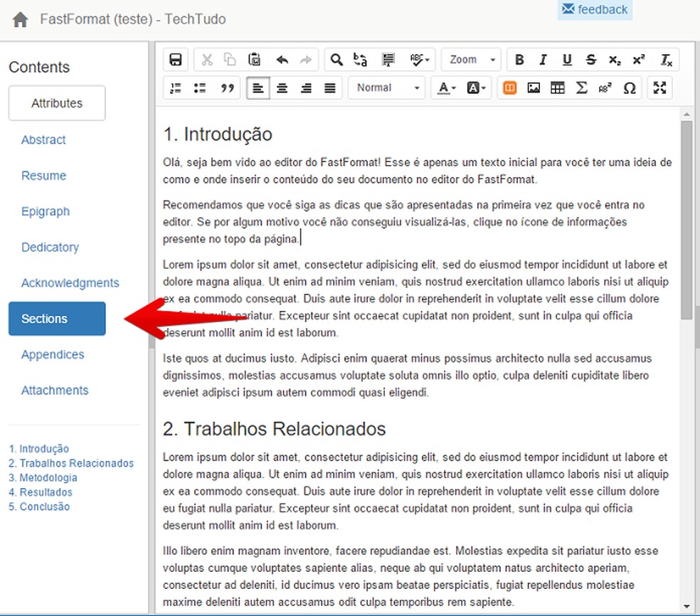Open the Abstract section
Image resolution: width=700 pixels, height=616 pixels.
coord(43,139)
